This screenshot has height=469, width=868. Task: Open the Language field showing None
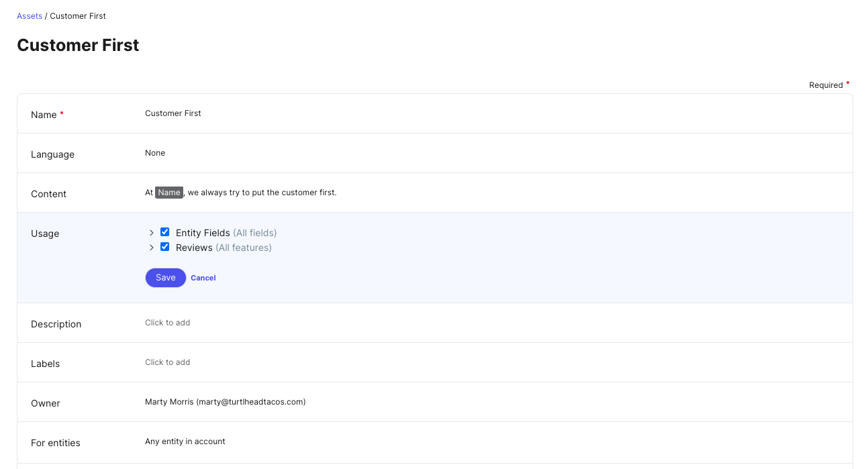tap(155, 153)
